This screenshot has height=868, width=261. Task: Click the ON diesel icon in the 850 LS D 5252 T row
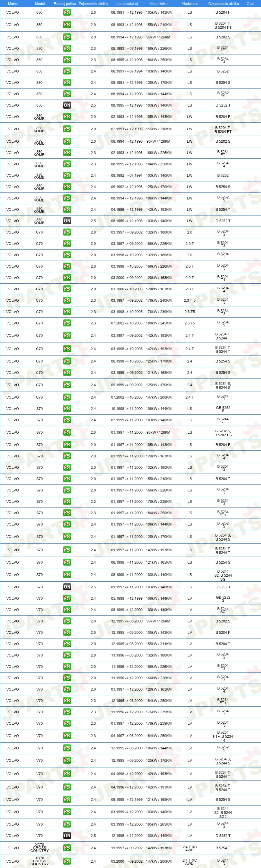click(x=67, y=105)
